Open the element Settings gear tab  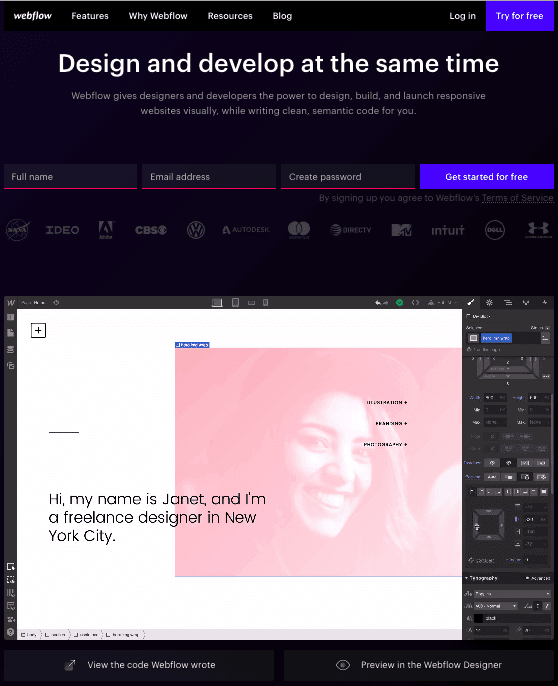point(489,302)
